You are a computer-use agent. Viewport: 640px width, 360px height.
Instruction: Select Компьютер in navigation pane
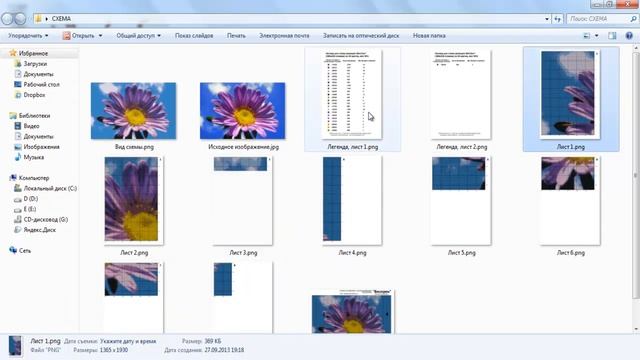pyautogui.click(x=34, y=178)
